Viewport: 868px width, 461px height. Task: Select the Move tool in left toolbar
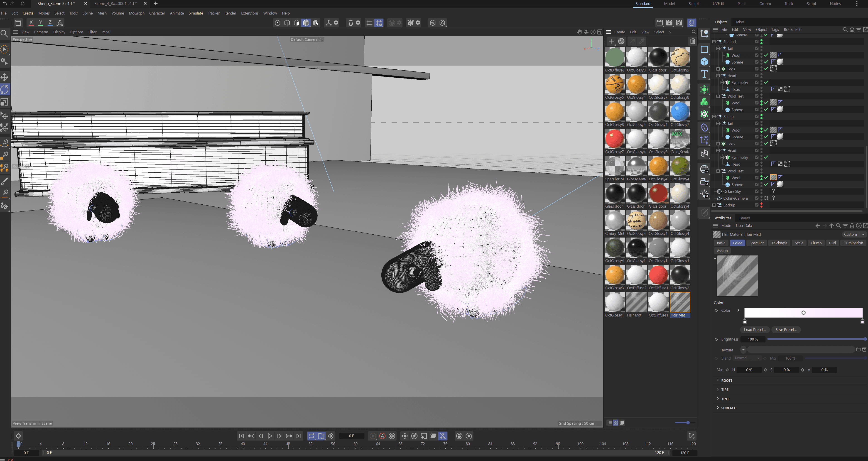coord(5,77)
